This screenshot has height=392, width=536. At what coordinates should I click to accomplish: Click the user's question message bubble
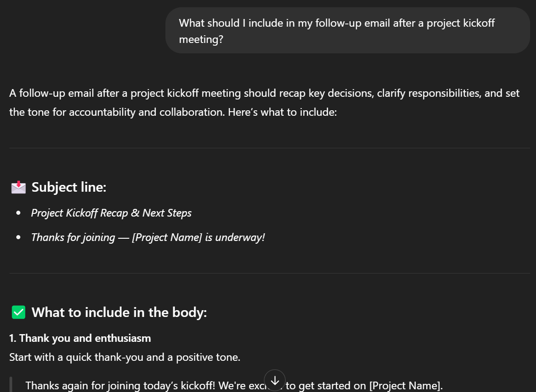pos(347,31)
